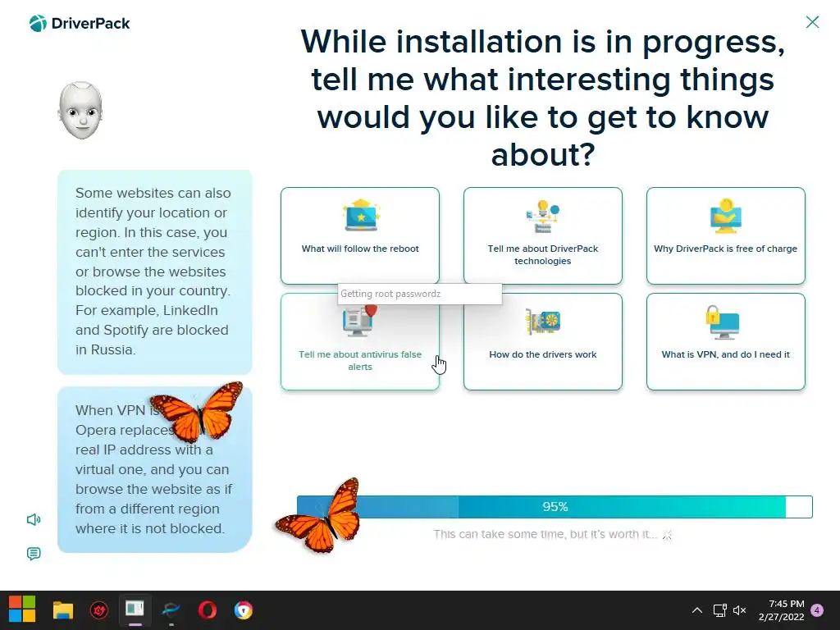Click the coin monitor icon

(x=725, y=216)
